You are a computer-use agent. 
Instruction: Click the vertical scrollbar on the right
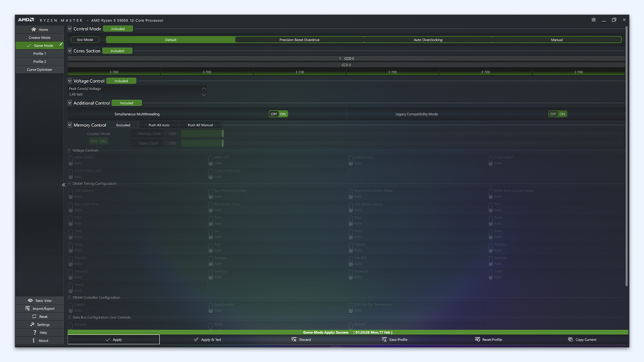tap(627, 156)
